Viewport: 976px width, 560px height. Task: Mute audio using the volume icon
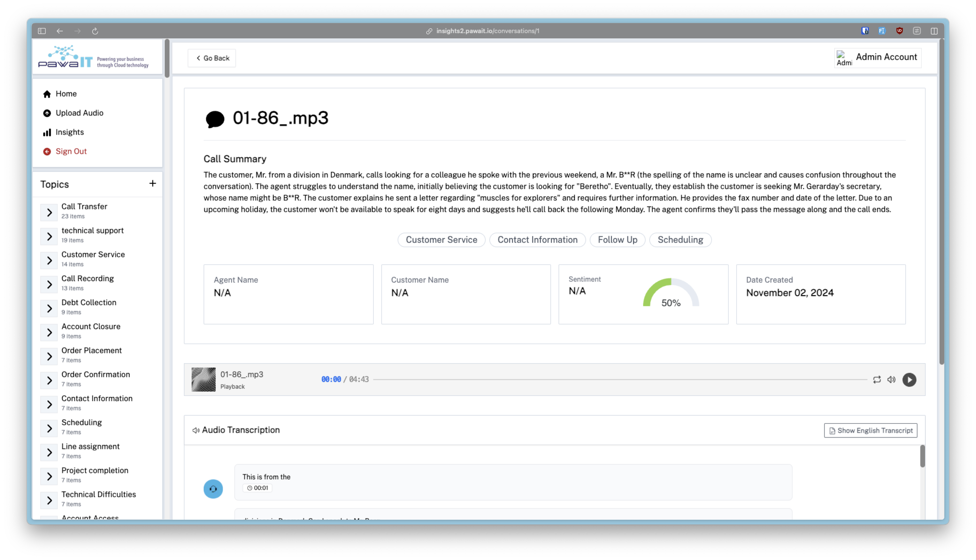click(891, 380)
